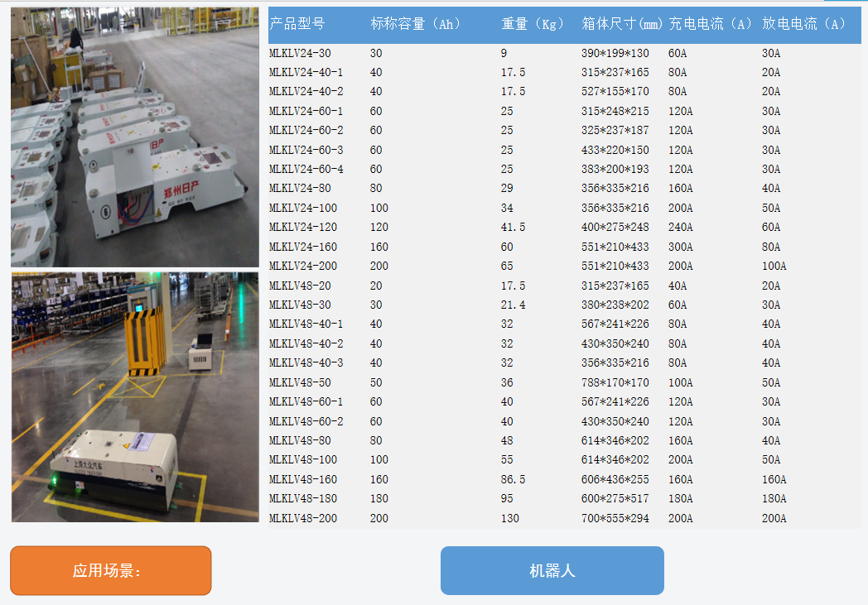This screenshot has height=605, width=868.
Task: Click discharge current 60A
Action: (771, 227)
